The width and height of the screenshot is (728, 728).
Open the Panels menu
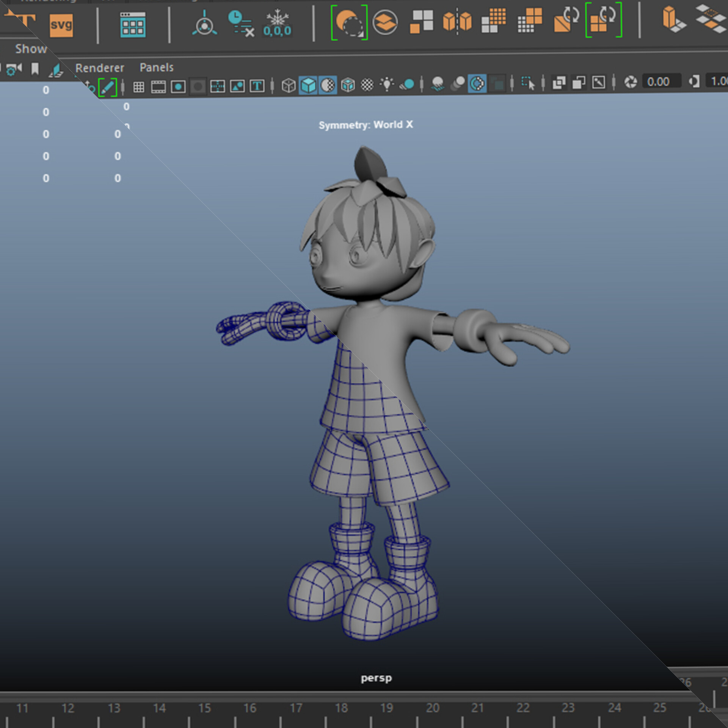pos(156,67)
